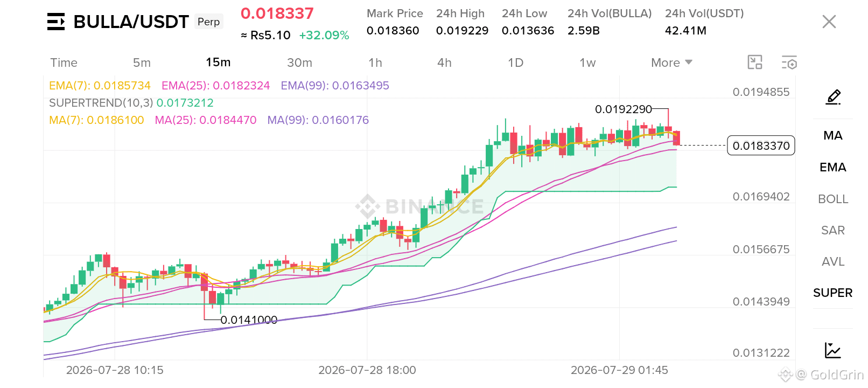The image size is (868, 388).
Task: Tap the 24h High value 0.019229
Action: pyautogui.click(x=463, y=31)
